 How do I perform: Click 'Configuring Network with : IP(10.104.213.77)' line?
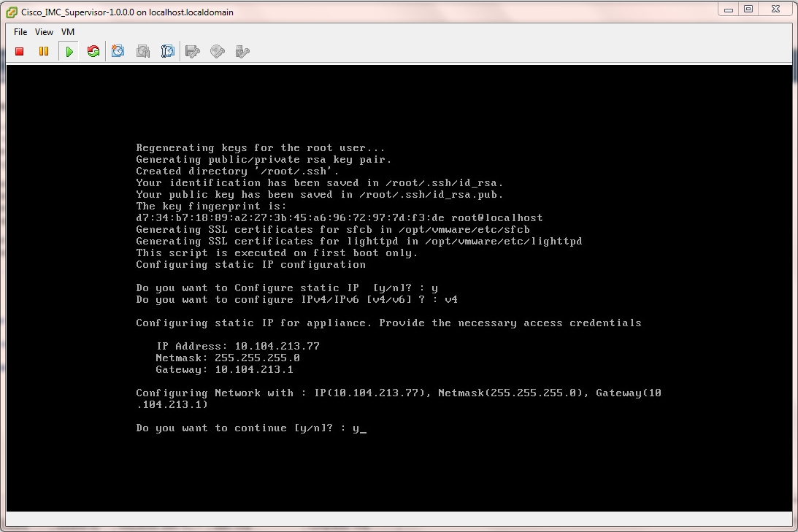click(399, 398)
